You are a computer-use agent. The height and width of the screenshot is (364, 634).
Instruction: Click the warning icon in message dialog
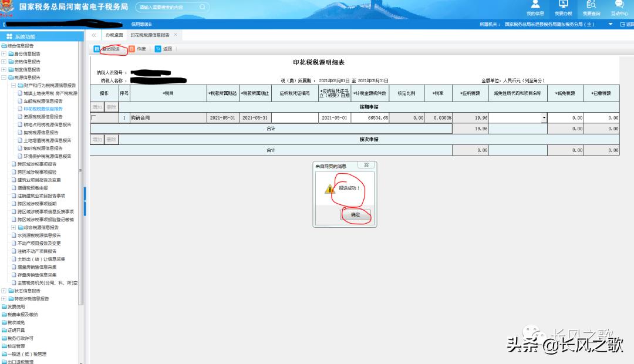coord(329,189)
